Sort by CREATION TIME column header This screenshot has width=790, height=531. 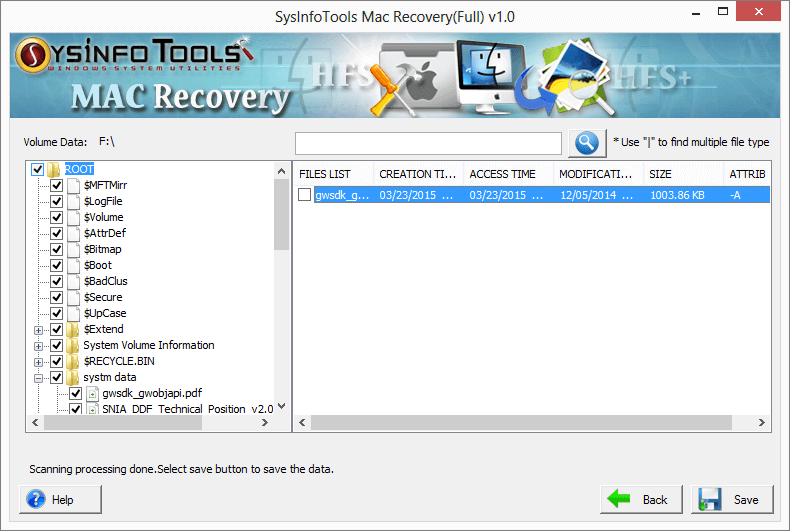point(419,174)
